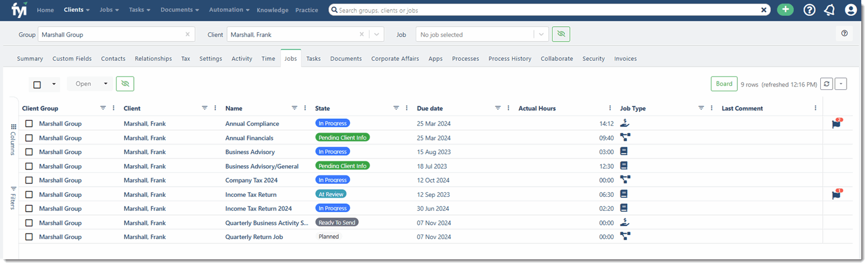Open the flag with 2 comments on Annual Compliance
The image size is (868, 266).
(x=836, y=124)
